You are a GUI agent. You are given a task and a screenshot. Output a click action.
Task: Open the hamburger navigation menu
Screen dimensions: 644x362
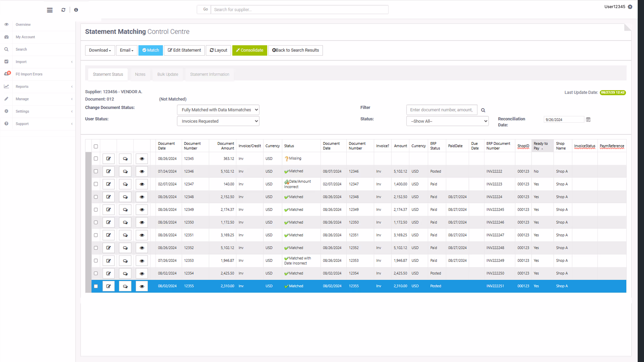coord(49,10)
